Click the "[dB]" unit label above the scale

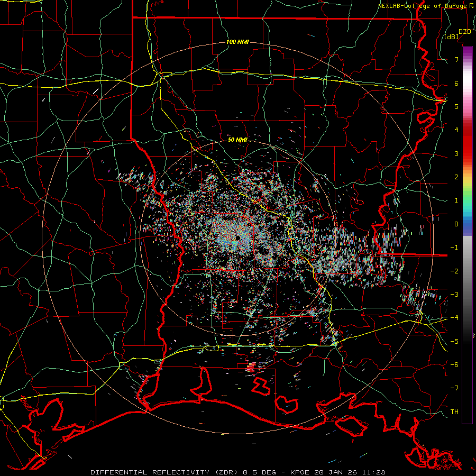452,36
